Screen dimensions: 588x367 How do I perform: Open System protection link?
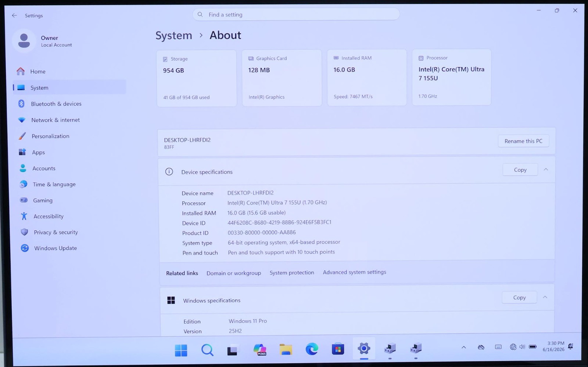pos(292,272)
